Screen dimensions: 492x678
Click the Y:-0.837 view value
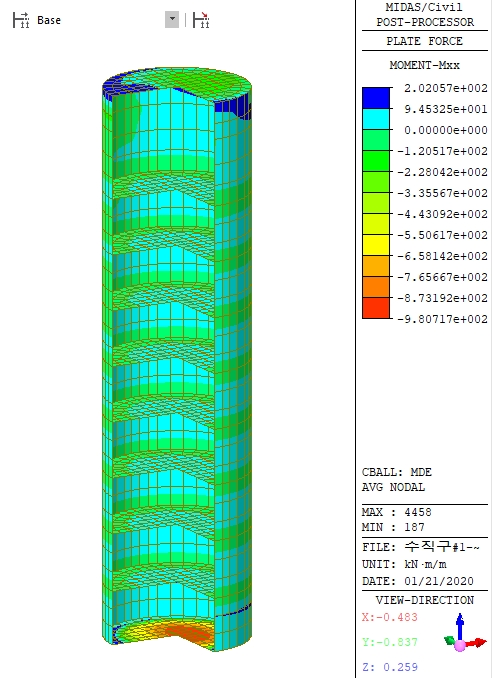point(390,643)
